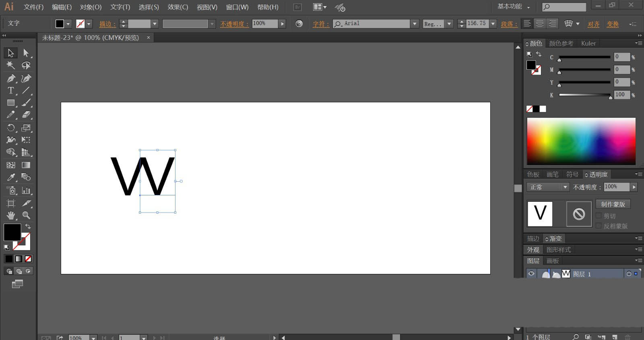
Task: Select the Perspective Grid tool
Action: 26,152
